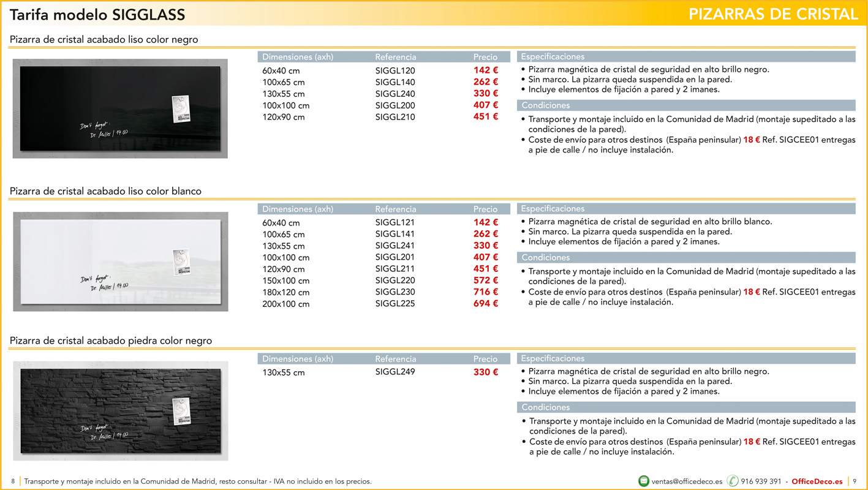Click the page number 9 in the footer
Image resolution: width=868 pixels, height=490 pixels.
click(x=855, y=481)
